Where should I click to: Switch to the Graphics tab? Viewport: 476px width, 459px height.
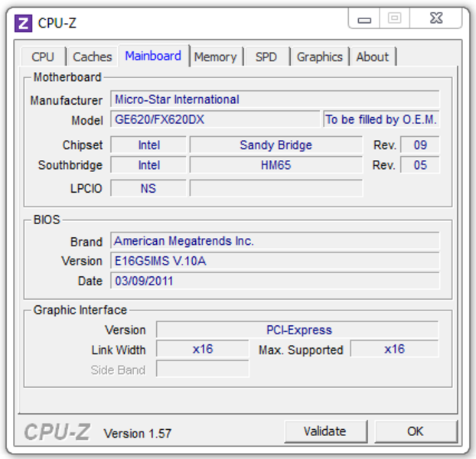point(320,57)
